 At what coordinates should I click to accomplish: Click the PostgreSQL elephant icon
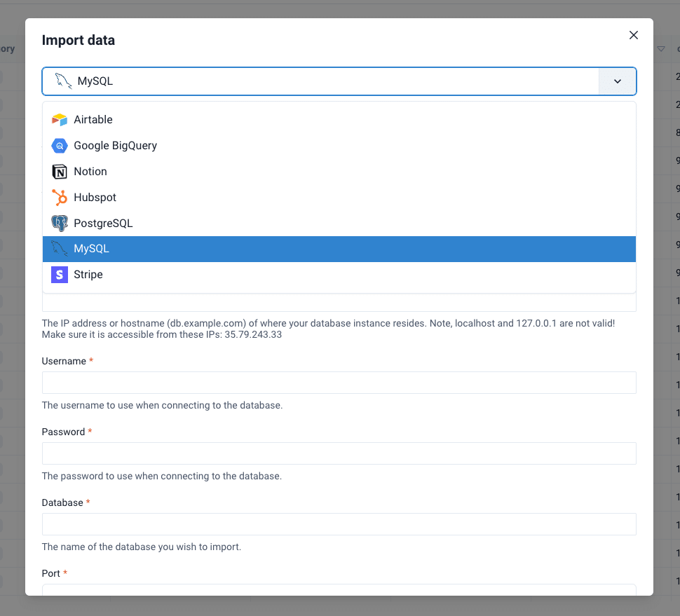pyautogui.click(x=60, y=224)
